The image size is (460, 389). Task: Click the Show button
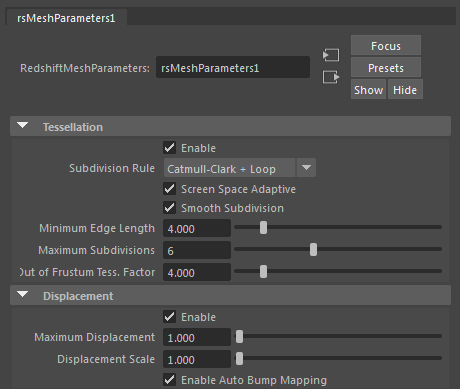click(368, 89)
